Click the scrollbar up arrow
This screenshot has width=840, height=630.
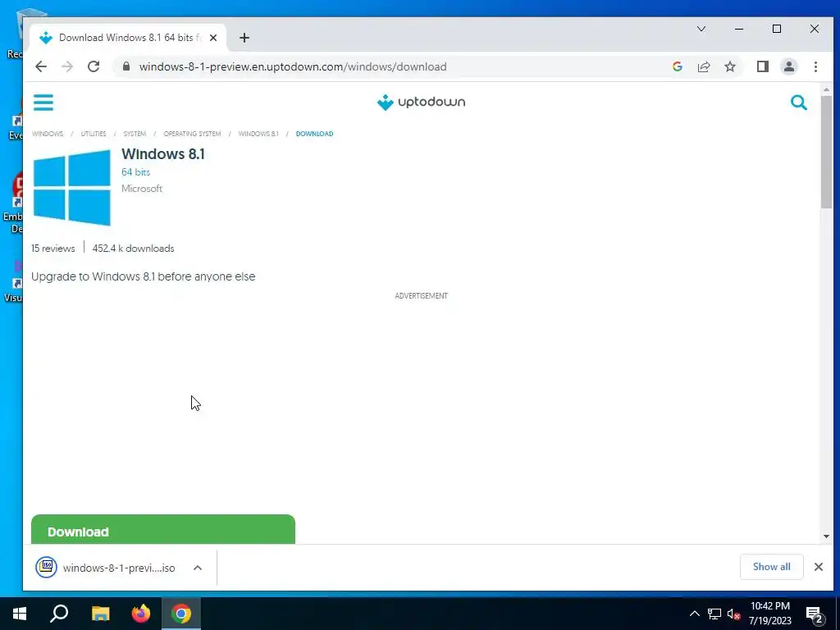(826, 89)
